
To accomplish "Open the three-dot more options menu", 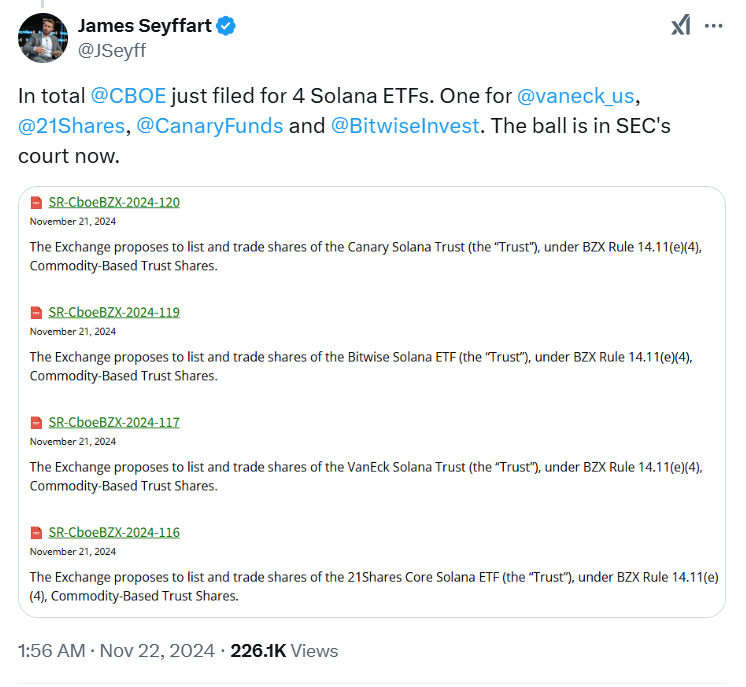I will (x=713, y=26).
